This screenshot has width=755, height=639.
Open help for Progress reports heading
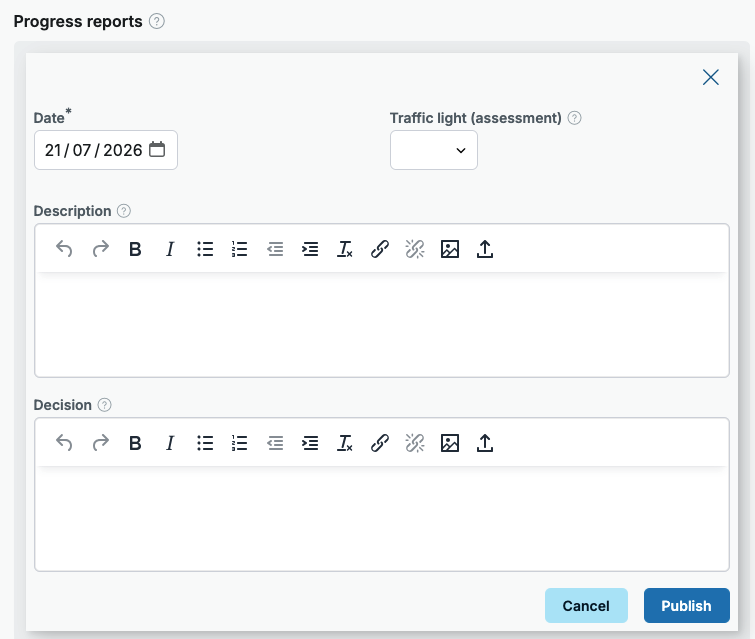pyautogui.click(x=156, y=21)
